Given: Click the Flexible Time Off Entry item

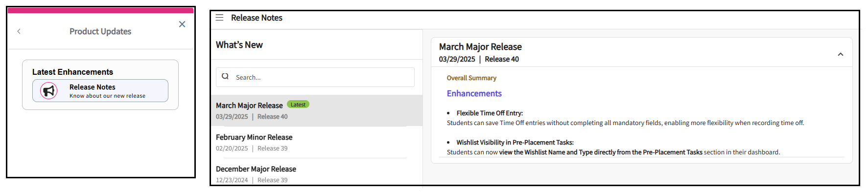Looking at the screenshot, I should 490,113.
